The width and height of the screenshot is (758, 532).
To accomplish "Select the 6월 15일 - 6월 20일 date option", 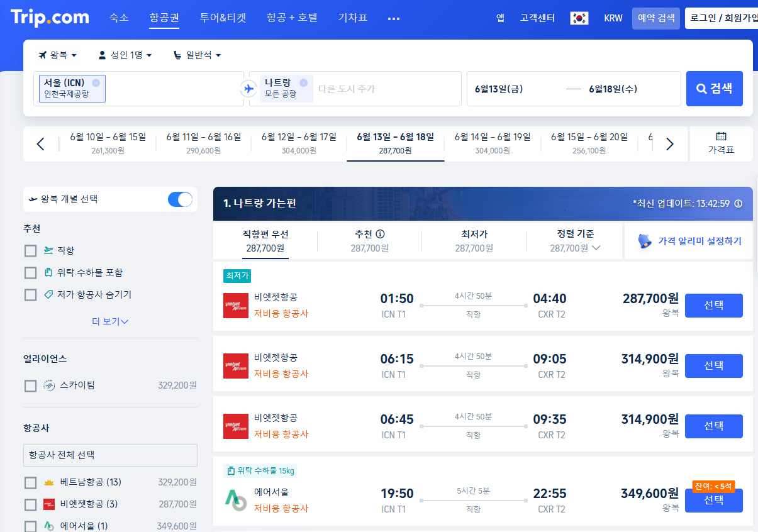I will coord(589,143).
